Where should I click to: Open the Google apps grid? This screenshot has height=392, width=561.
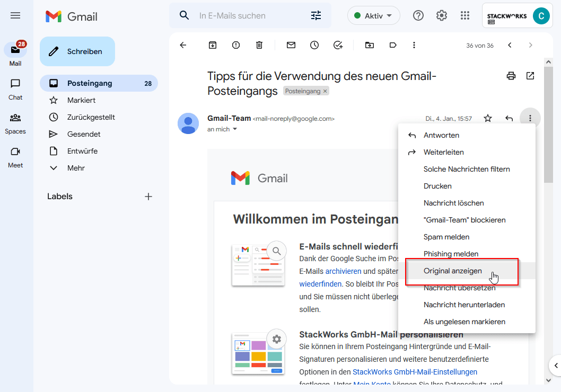pyautogui.click(x=464, y=15)
